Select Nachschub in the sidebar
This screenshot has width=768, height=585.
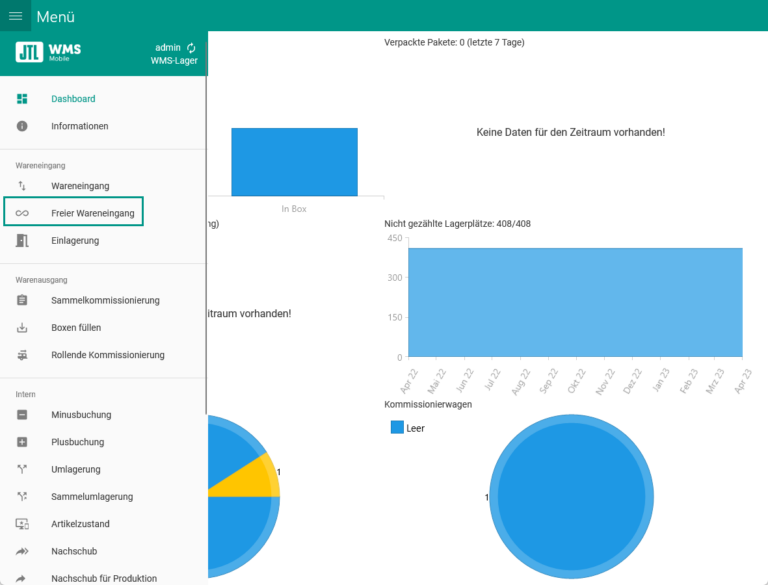pyautogui.click(x=74, y=551)
